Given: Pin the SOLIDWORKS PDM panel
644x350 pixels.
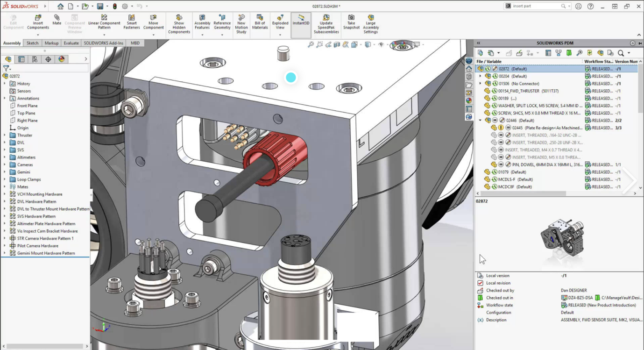Looking at the screenshot, I should coord(639,43).
